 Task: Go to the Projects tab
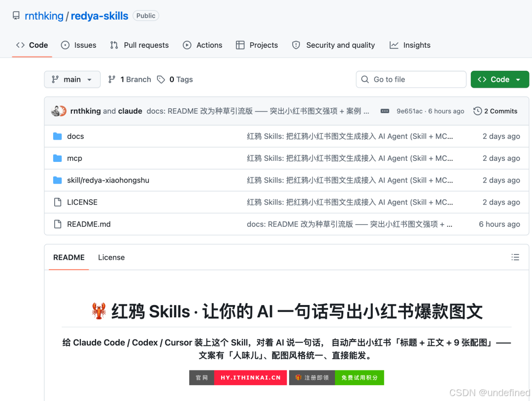tap(257, 45)
